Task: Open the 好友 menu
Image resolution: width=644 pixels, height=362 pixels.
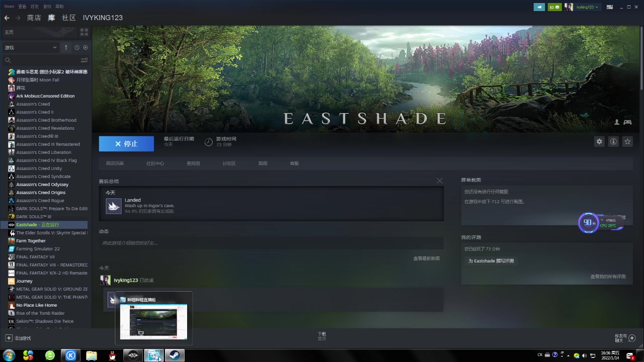Action: (x=35, y=7)
